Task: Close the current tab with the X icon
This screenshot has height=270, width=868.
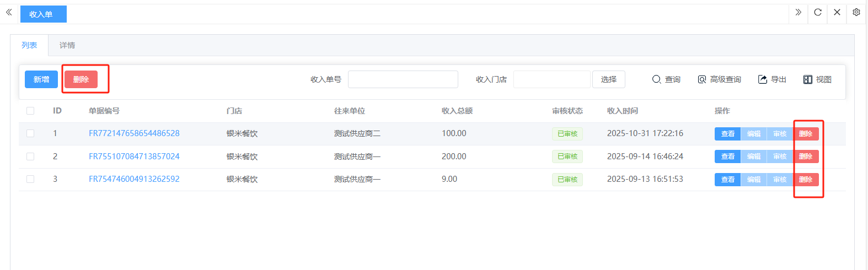Action: (837, 12)
